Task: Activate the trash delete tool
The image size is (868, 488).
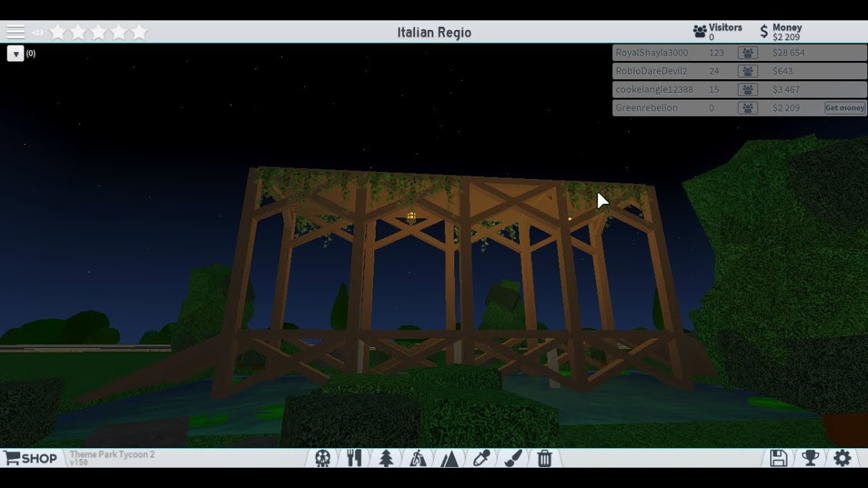Action: click(545, 458)
